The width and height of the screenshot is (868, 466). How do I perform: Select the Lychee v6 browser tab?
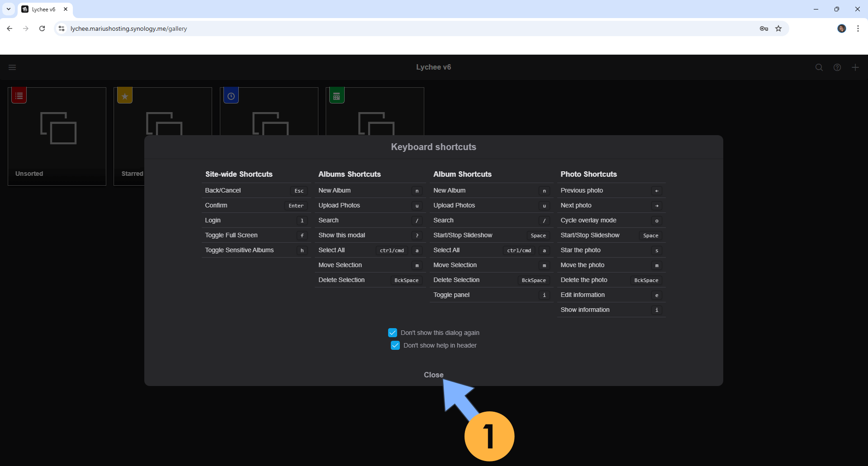(x=44, y=9)
